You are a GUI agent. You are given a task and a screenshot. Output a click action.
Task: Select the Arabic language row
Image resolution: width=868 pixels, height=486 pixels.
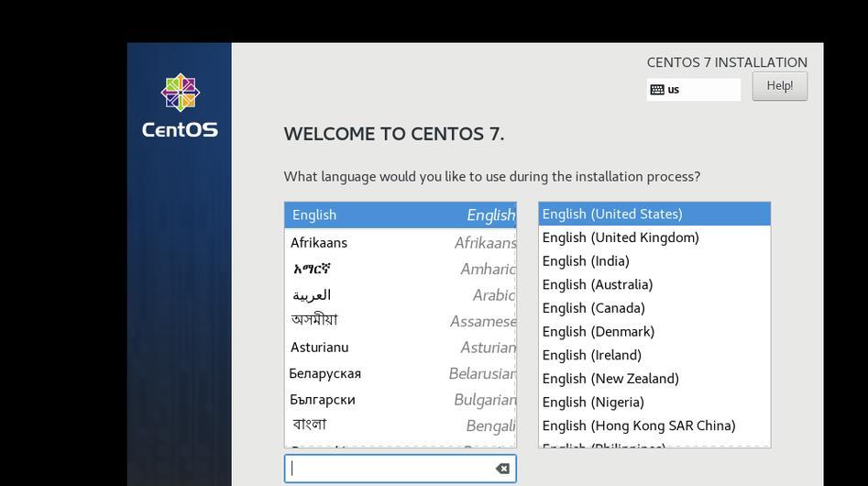pos(401,295)
